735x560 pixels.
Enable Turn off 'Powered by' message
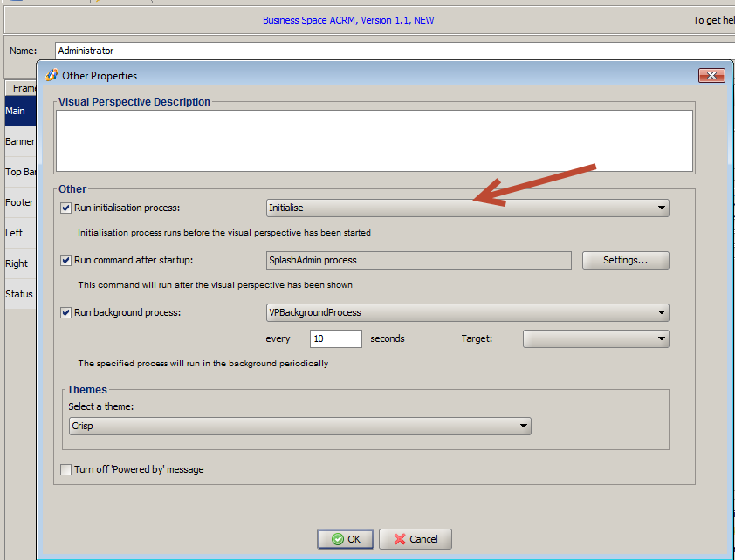66,469
